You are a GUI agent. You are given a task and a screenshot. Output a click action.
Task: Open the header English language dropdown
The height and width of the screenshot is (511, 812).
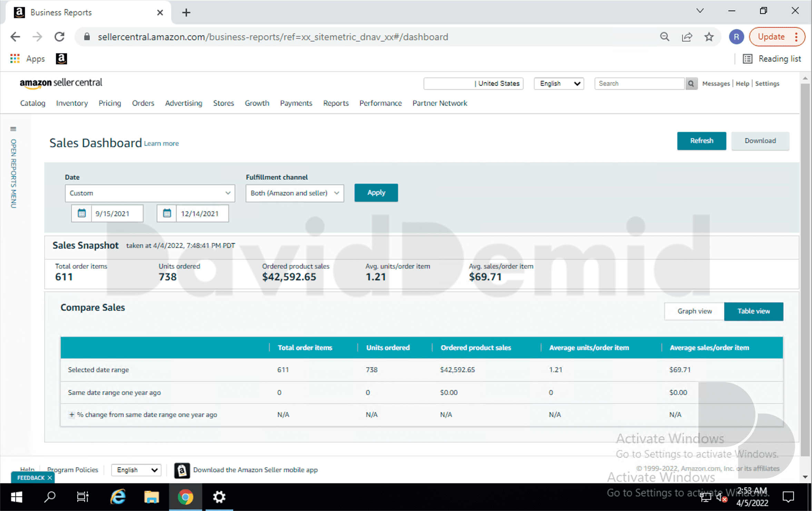[x=559, y=84]
